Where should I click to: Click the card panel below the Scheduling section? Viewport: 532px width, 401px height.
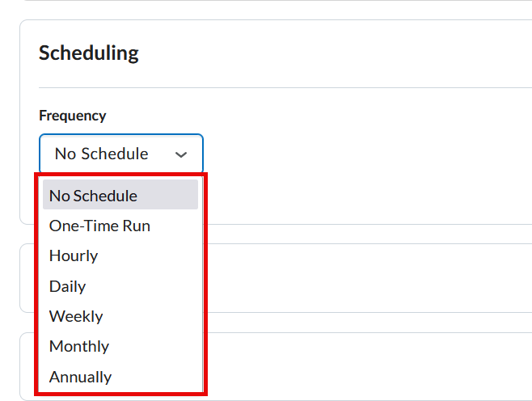pos(364,277)
